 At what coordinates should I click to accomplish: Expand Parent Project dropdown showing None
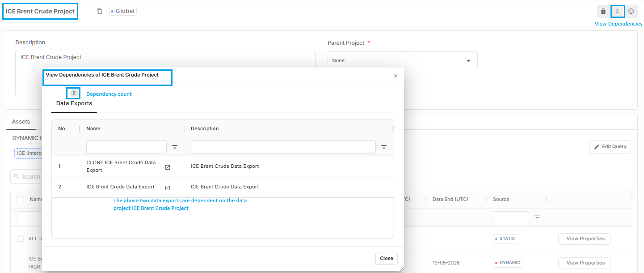coord(403,60)
